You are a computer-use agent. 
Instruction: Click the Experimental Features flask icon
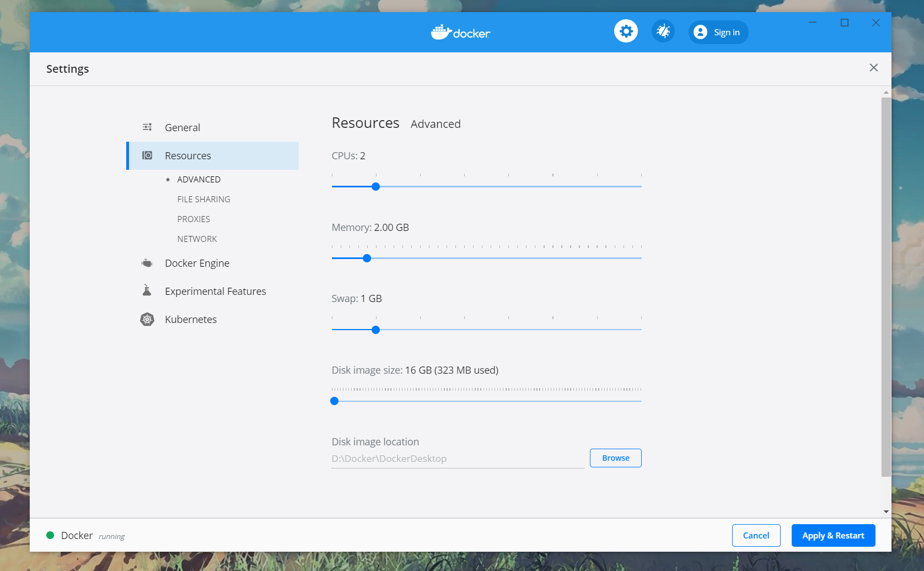147,290
